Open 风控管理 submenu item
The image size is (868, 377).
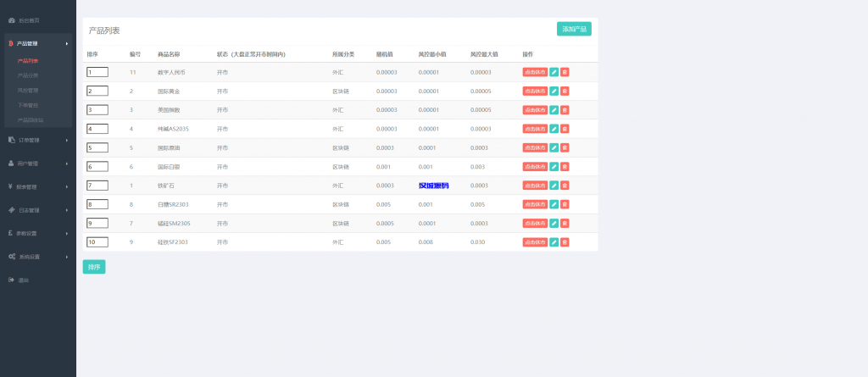click(28, 90)
